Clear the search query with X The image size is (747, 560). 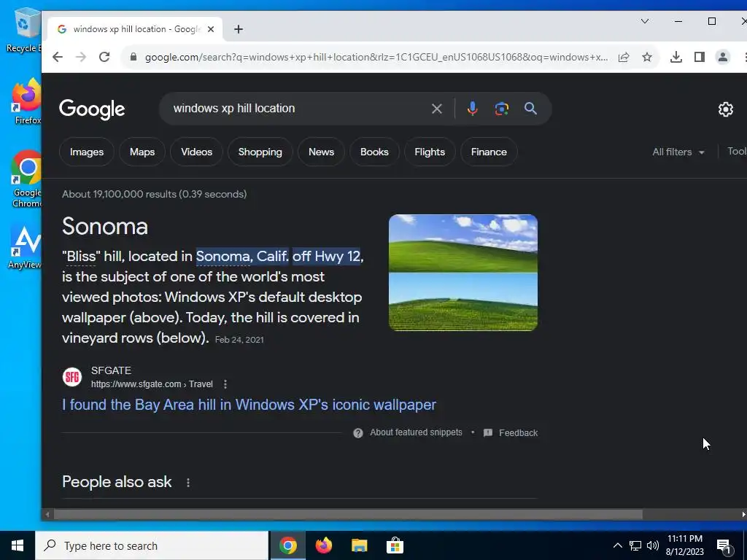[x=437, y=109]
